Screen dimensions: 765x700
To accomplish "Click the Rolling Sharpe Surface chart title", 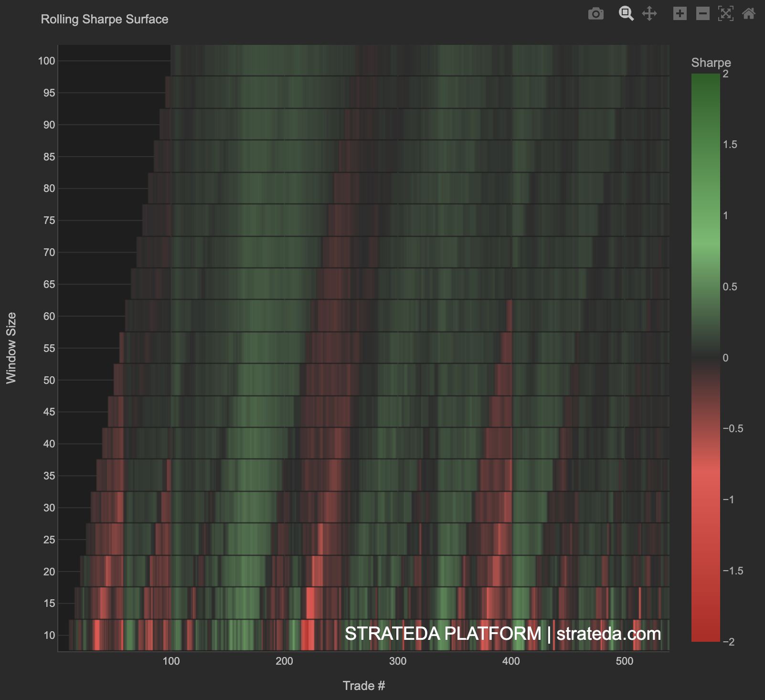I will 104,20.
